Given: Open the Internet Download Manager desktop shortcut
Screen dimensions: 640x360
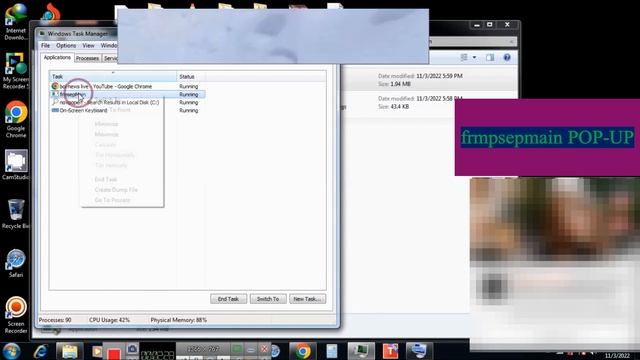Looking at the screenshot, I should click(x=16, y=21).
